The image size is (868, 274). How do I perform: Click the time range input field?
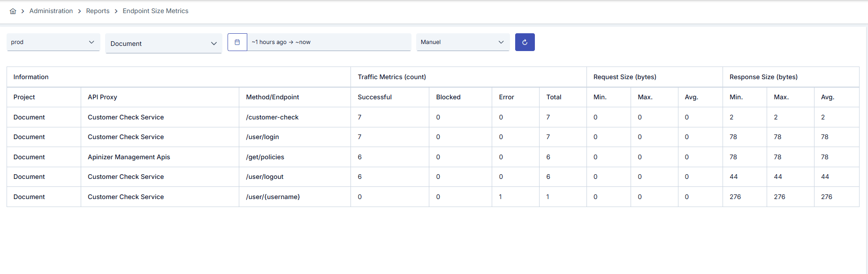coord(329,42)
